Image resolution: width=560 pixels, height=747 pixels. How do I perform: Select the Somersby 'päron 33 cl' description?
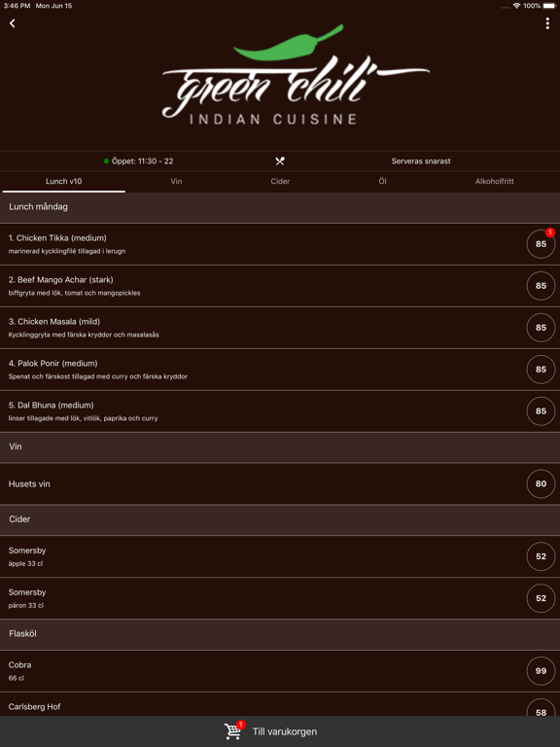tap(25, 606)
